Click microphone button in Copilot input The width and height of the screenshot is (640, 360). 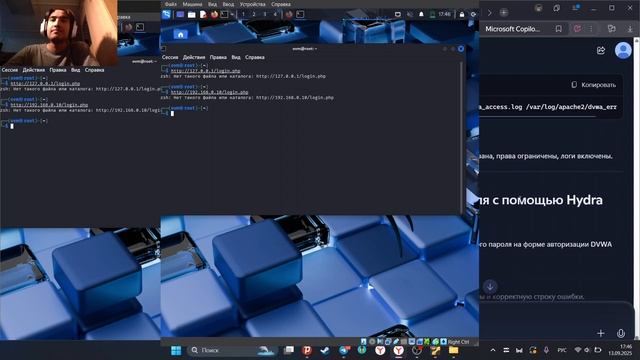tap(621, 333)
